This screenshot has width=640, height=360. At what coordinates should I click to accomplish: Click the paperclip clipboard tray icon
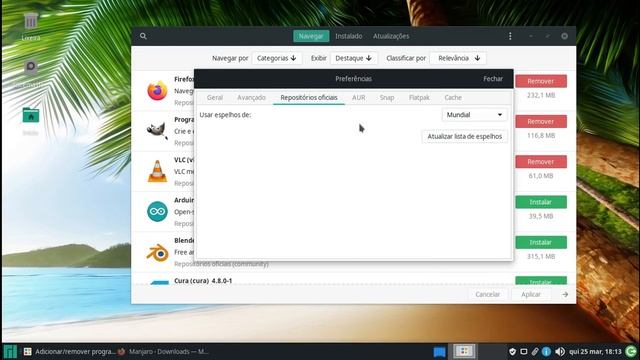[535, 351]
